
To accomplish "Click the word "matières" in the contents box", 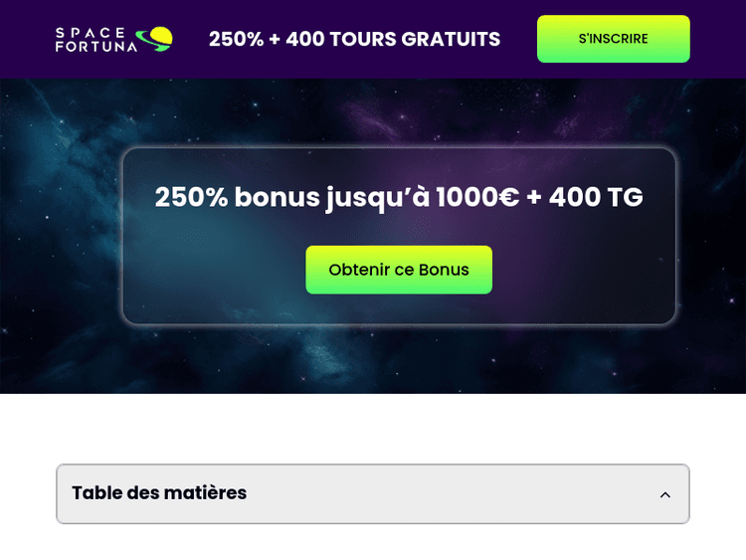I will tap(209, 492).
